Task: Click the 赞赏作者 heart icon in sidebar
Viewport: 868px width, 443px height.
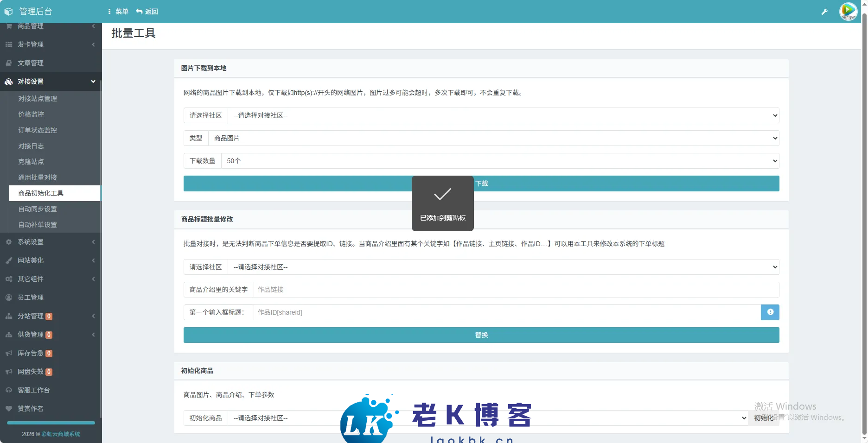Action: [x=9, y=409]
